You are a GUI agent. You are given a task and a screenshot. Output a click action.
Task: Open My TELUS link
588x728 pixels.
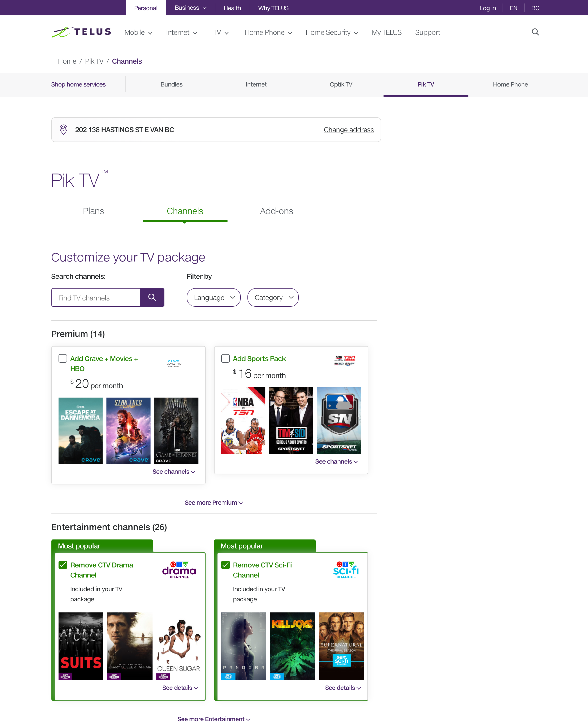[386, 32]
